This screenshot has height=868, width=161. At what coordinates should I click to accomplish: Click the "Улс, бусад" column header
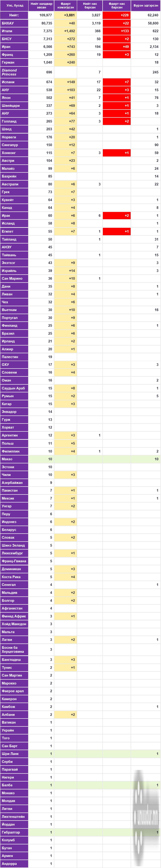coord(14,6)
